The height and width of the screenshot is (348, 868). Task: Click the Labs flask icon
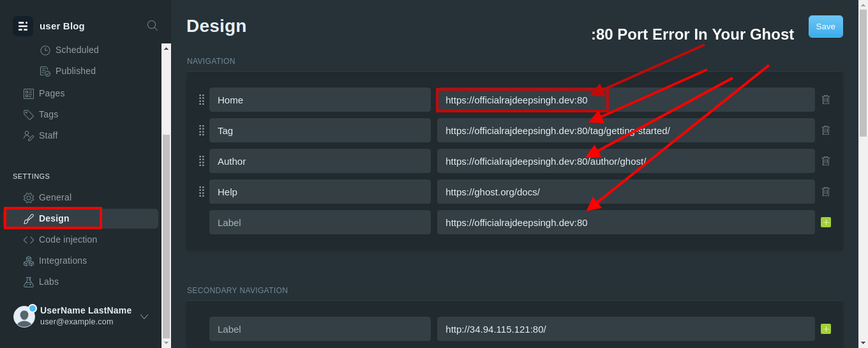(29, 282)
